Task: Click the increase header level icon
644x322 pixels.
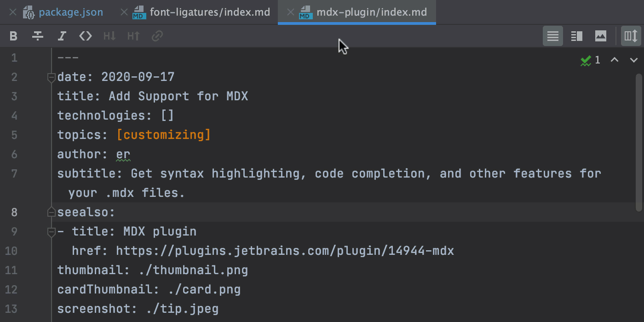Action: pos(133,36)
